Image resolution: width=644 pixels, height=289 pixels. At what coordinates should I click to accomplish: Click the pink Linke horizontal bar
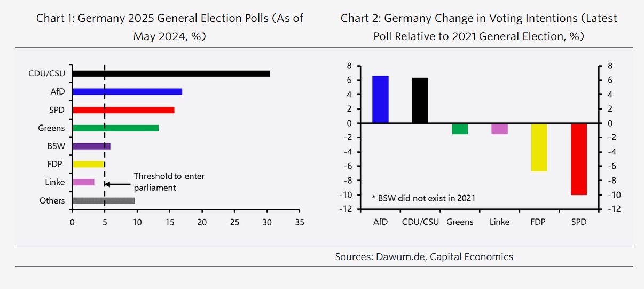coord(83,182)
